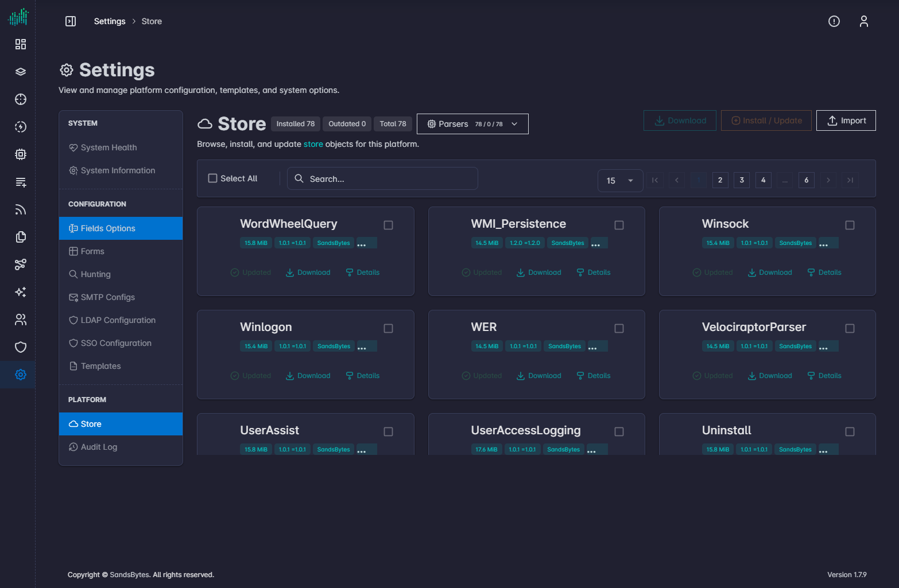Open System Health settings

(x=121, y=147)
